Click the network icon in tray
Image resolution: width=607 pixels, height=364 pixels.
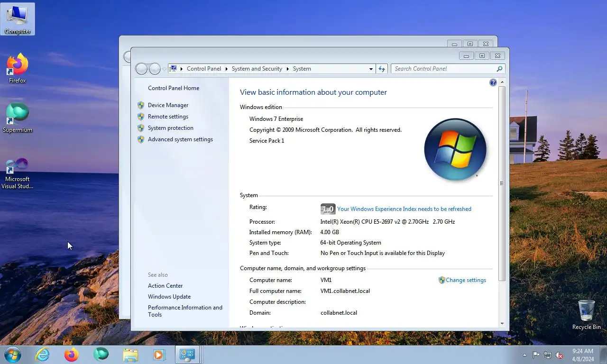(x=548, y=355)
